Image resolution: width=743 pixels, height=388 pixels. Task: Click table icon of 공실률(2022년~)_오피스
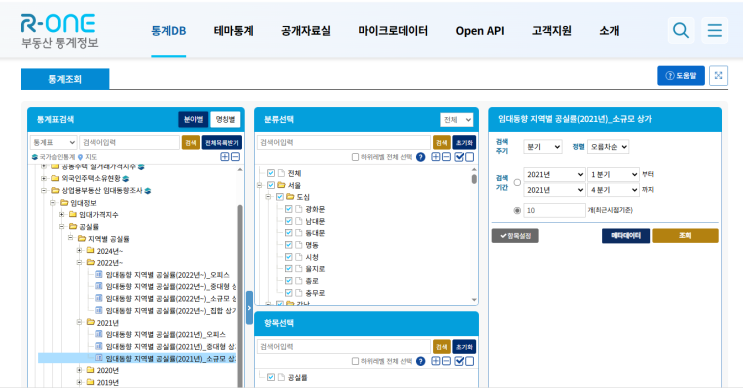(x=99, y=274)
